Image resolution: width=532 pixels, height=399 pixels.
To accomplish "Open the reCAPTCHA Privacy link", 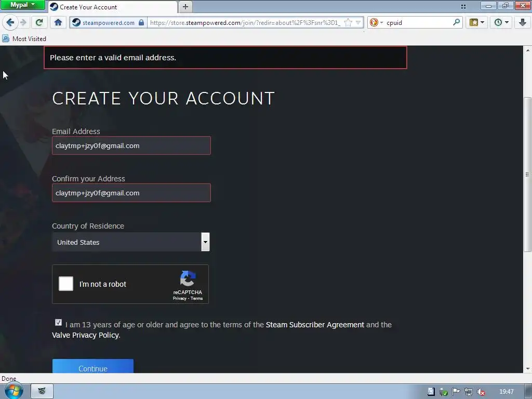I will pos(179,299).
